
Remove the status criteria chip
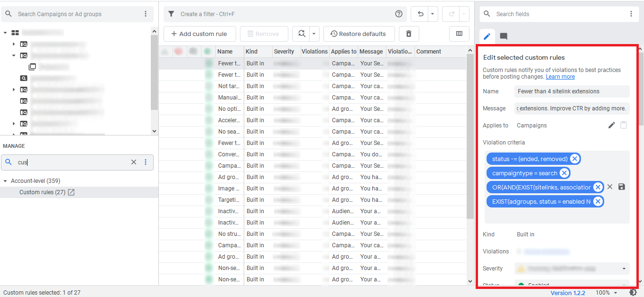tap(574, 159)
